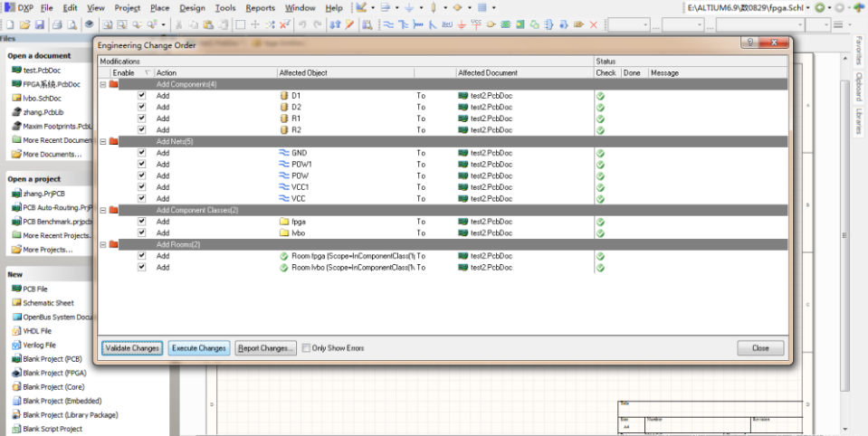The height and width of the screenshot is (436, 868).
Task: Close the Engineering Change Order dialog
Action: 760,348
